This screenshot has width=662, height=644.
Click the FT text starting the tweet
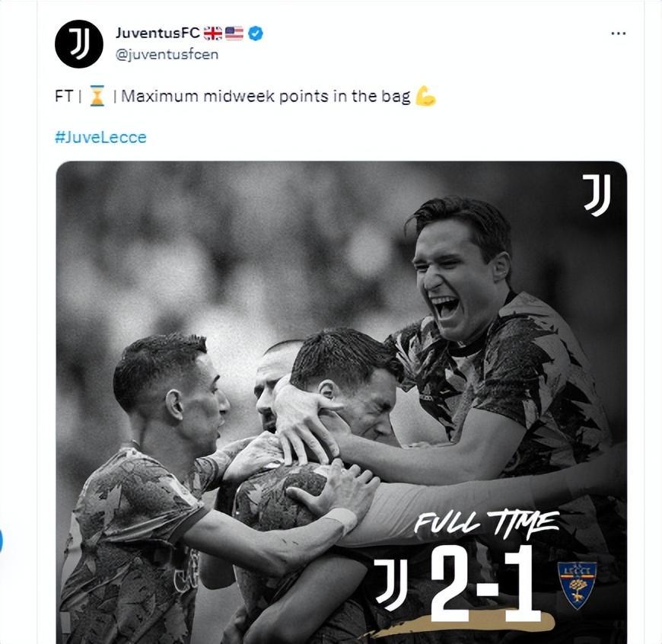tap(63, 97)
